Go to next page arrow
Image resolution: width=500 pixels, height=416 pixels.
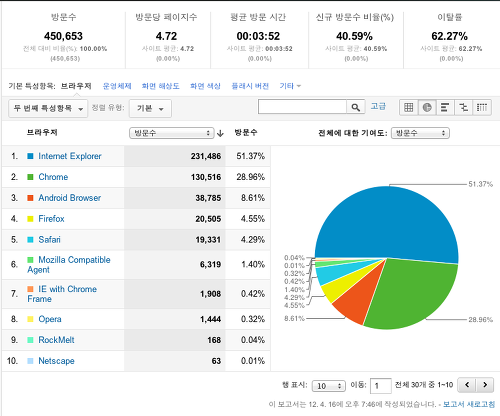[x=485, y=385]
